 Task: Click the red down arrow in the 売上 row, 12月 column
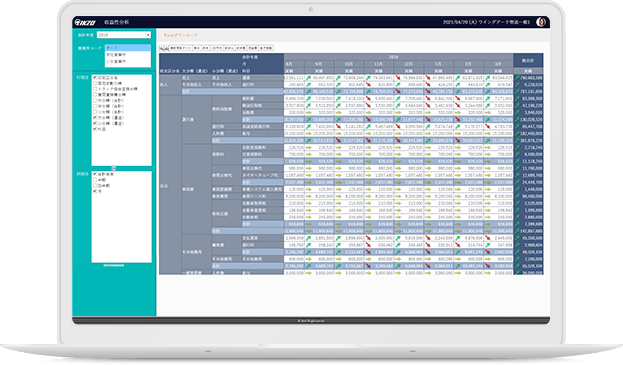click(x=398, y=78)
